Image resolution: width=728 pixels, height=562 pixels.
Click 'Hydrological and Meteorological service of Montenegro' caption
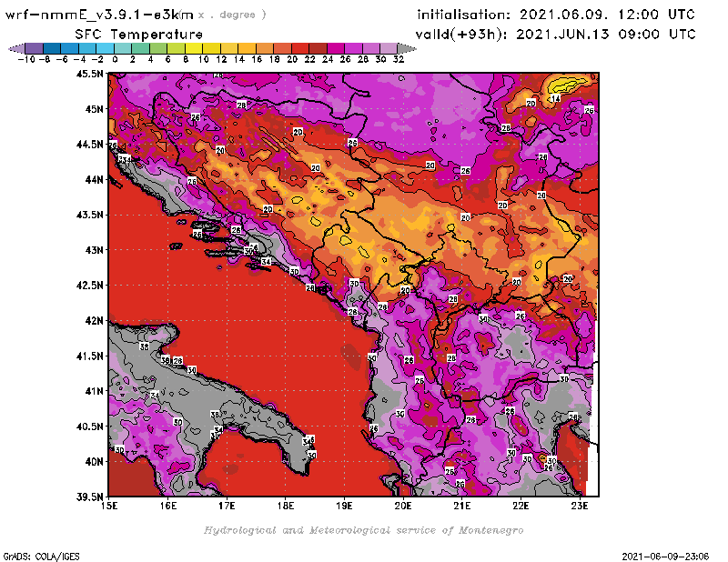pyautogui.click(x=363, y=530)
